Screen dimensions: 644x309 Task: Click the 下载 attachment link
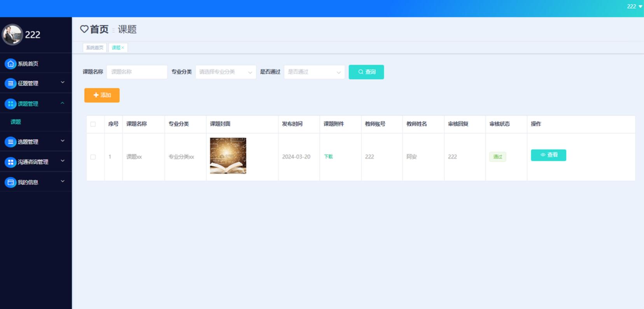329,156
